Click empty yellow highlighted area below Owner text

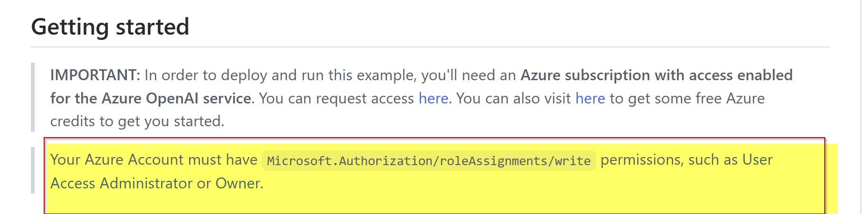coord(435,203)
